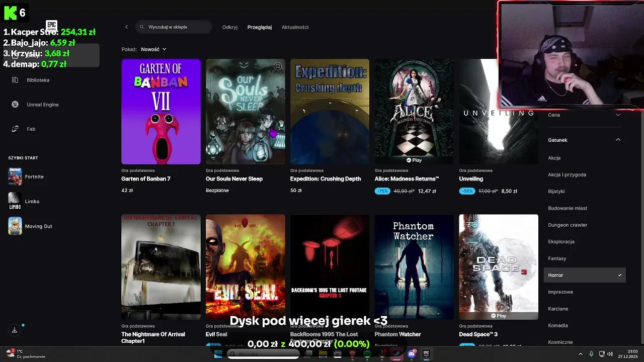Click the Unveiling title link
The width and height of the screenshot is (644, 362).
471,179
